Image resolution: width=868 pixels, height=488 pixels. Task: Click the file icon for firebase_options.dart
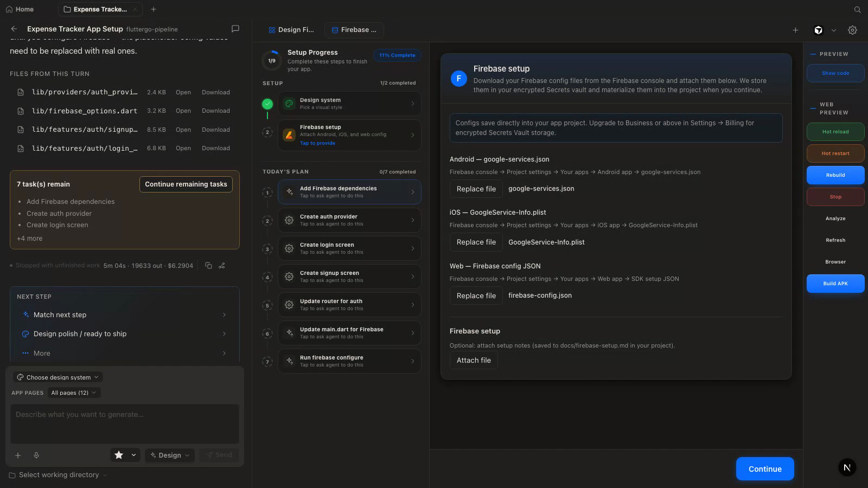pos(21,111)
